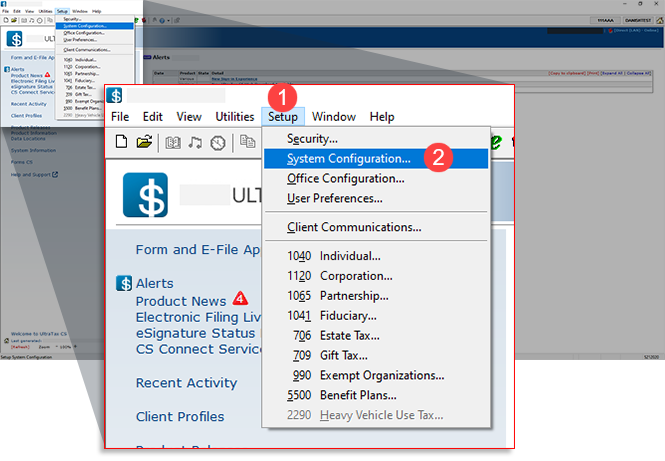Click Expand All in Alerts panel
This screenshot has height=461, width=665.
click(x=612, y=73)
